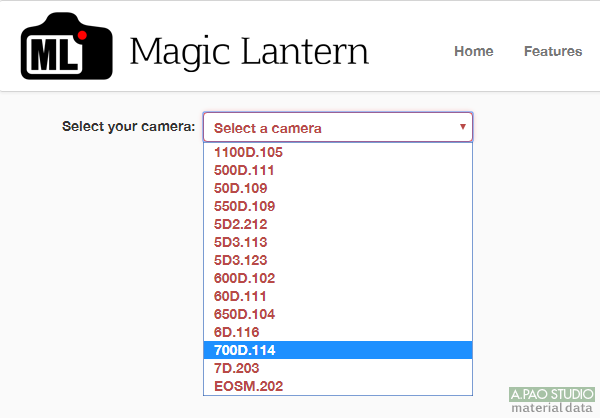
Task: Choose 500D.111 in the camera list
Action: 244,170
